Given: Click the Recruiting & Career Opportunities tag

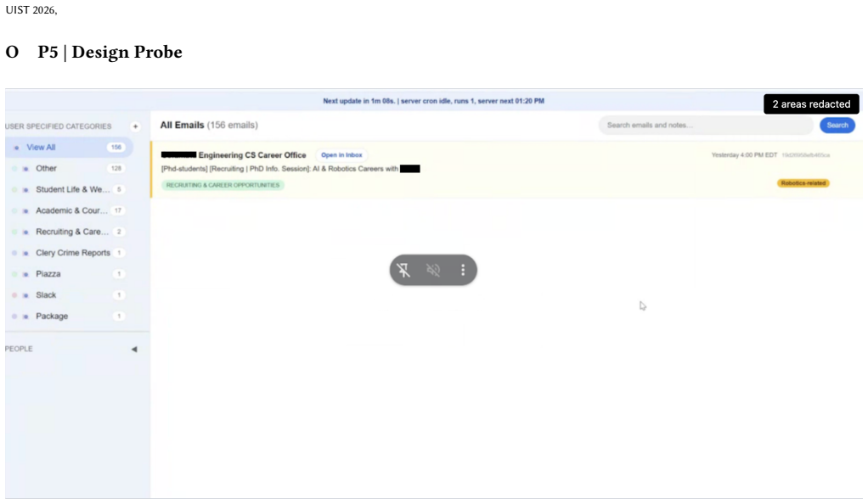Looking at the screenshot, I should 223,185.
